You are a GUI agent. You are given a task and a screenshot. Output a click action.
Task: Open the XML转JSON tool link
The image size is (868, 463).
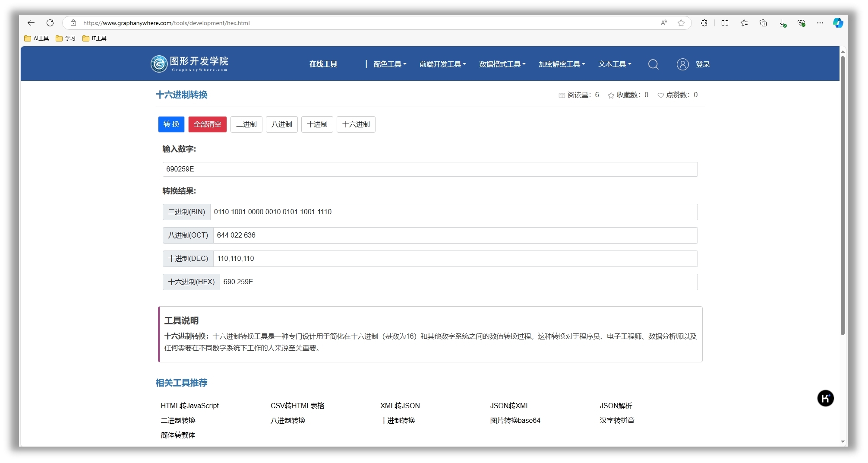(x=400, y=406)
